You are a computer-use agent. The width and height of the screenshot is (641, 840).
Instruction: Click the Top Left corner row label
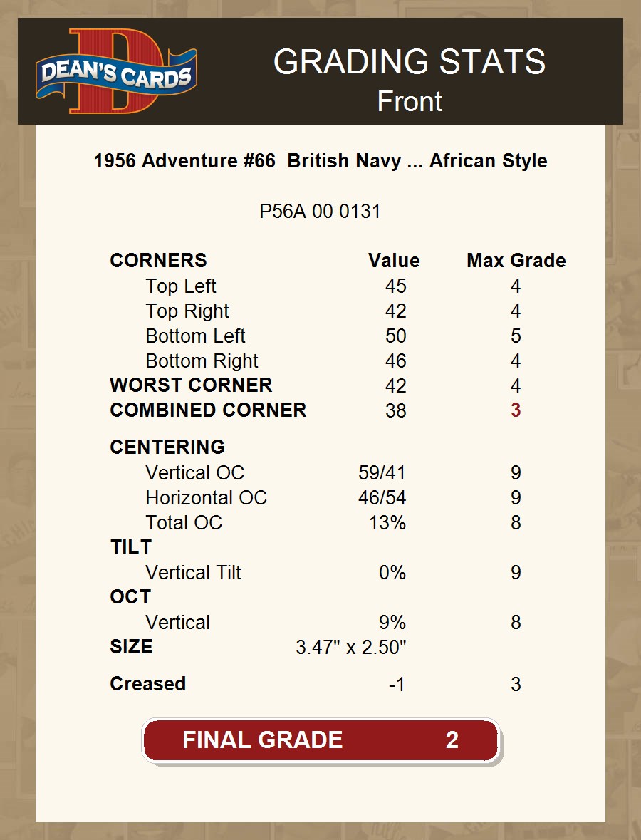click(181, 286)
